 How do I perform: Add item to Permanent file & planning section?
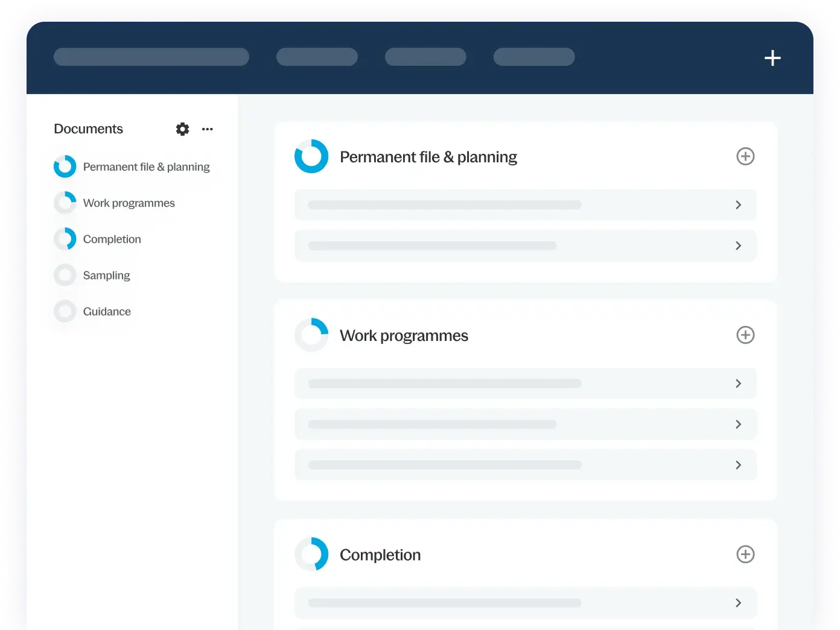pos(745,156)
